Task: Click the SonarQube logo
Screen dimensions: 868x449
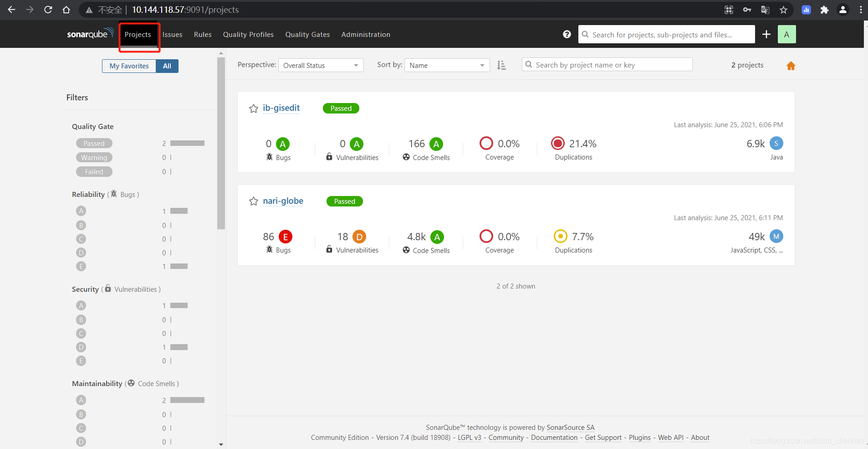Action: point(90,34)
